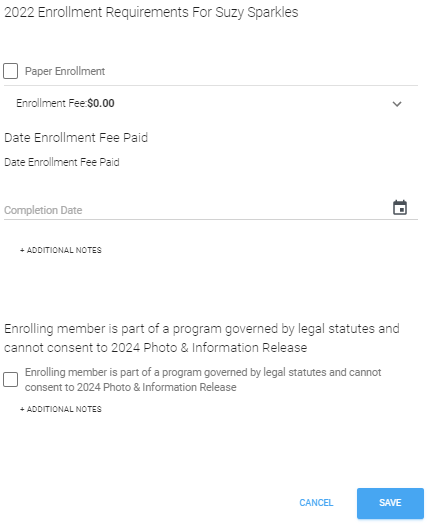Open the Completion Date calendar picker icon
This screenshot has height=526, width=430.
400,207
